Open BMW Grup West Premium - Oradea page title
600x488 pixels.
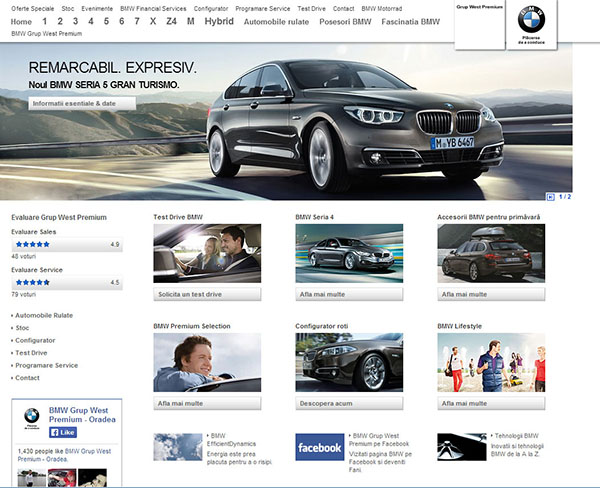tap(82, 415)
